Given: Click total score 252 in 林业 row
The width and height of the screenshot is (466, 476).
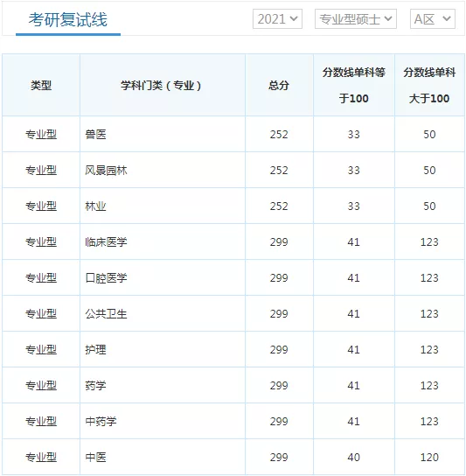Looking at the screenshot, I should tap(279, 206).
